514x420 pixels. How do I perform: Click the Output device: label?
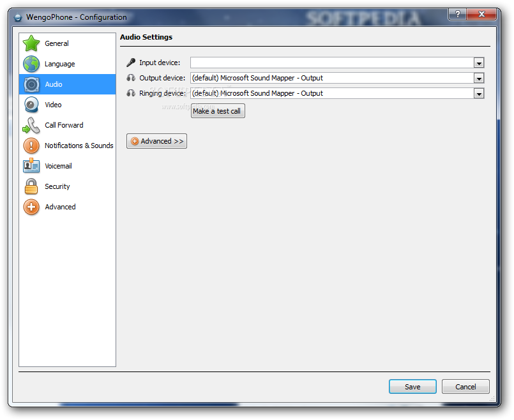pos(162,78)
